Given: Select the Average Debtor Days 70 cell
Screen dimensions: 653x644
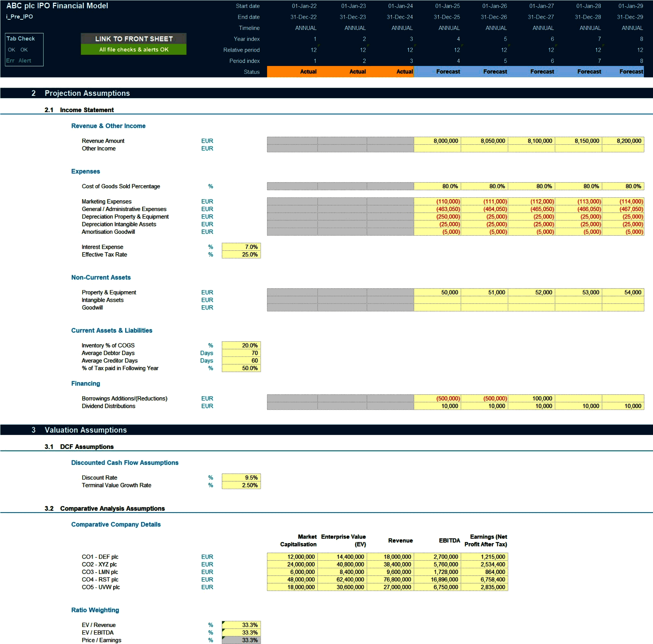Looking at the screenshot, I should [x=241, y=353].
